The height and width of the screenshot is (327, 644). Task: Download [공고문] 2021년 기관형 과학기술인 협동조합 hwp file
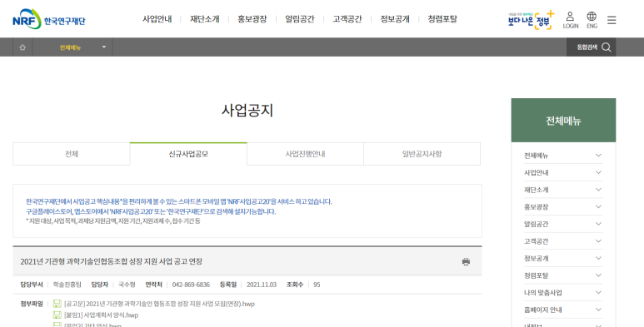[159, 304]
